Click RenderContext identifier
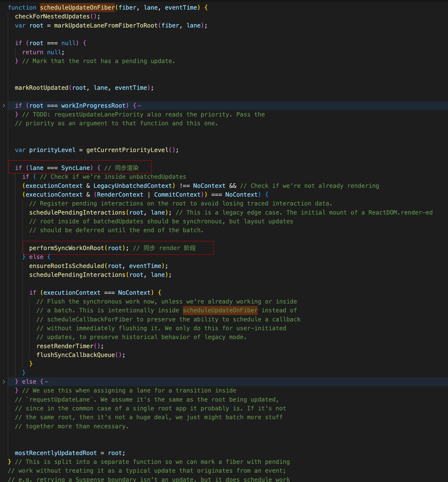This screenshot has height=482, width=448. coord(120,195)
